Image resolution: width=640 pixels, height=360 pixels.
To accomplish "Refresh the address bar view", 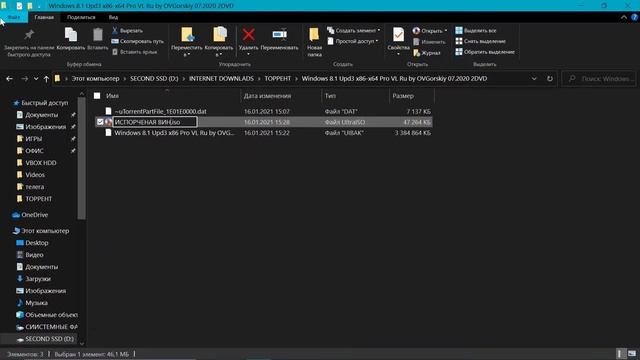I will [x=550, y=79].
